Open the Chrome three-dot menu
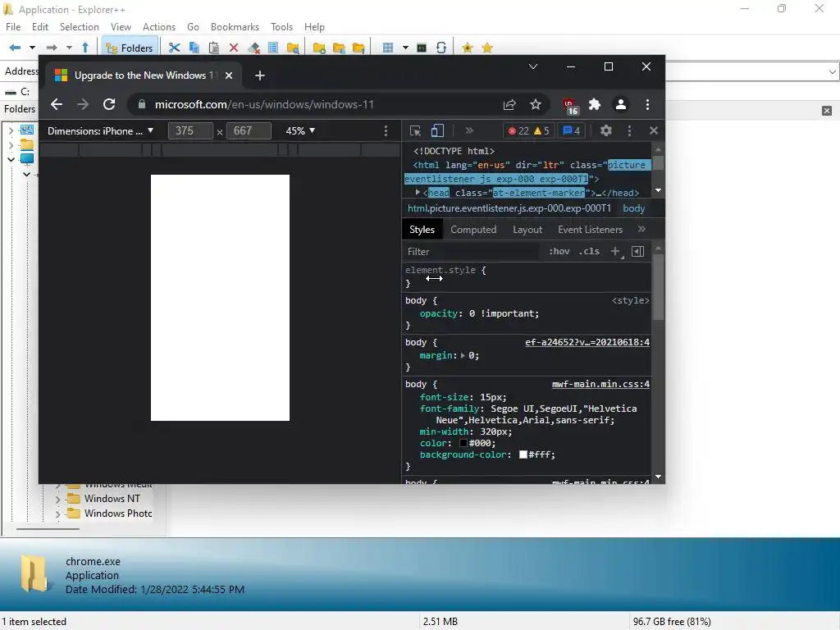 (x=648, y=104)
